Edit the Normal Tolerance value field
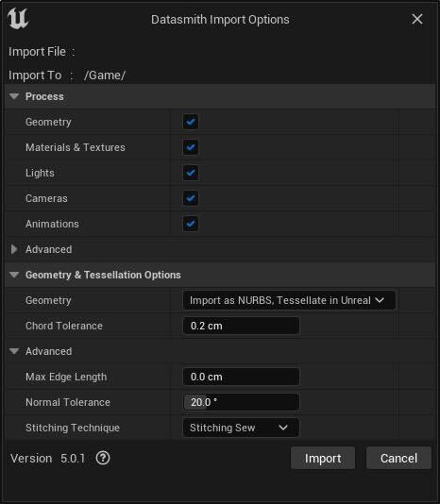Image resolution: width=440 pixels, height=504 pixels. [241, 402]
